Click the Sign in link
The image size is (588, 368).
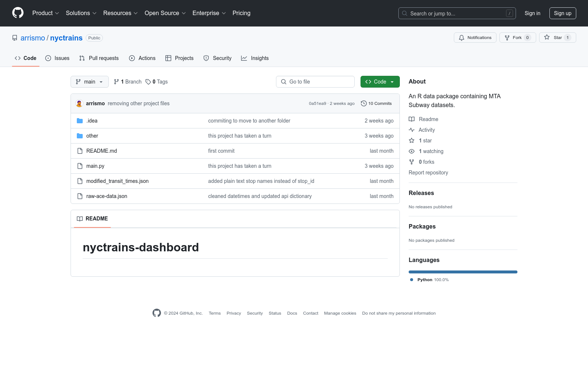pos(533,13)
